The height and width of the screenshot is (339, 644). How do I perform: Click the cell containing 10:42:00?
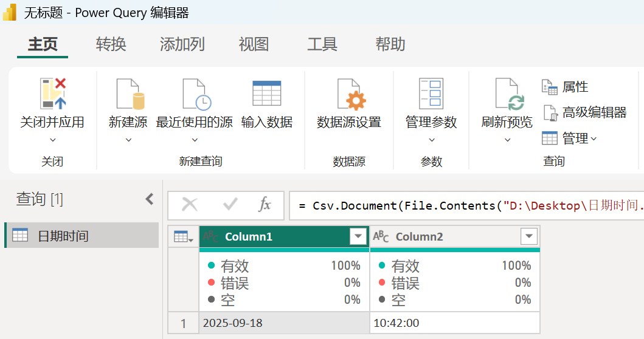click(x=455, y=323)
